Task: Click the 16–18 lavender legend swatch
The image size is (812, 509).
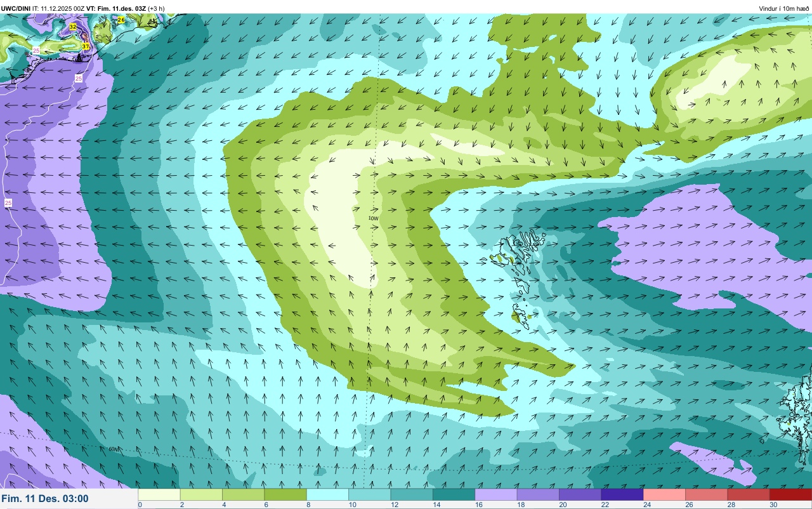Action: (496, 494)
